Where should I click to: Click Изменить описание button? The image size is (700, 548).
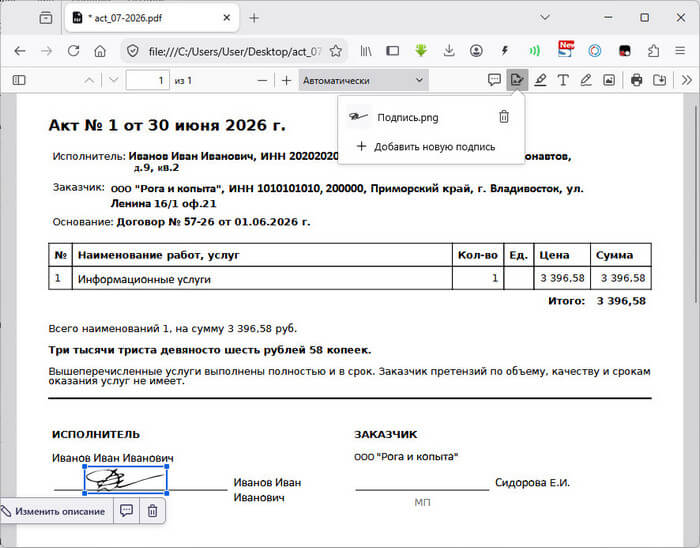[x=54, y=511]
